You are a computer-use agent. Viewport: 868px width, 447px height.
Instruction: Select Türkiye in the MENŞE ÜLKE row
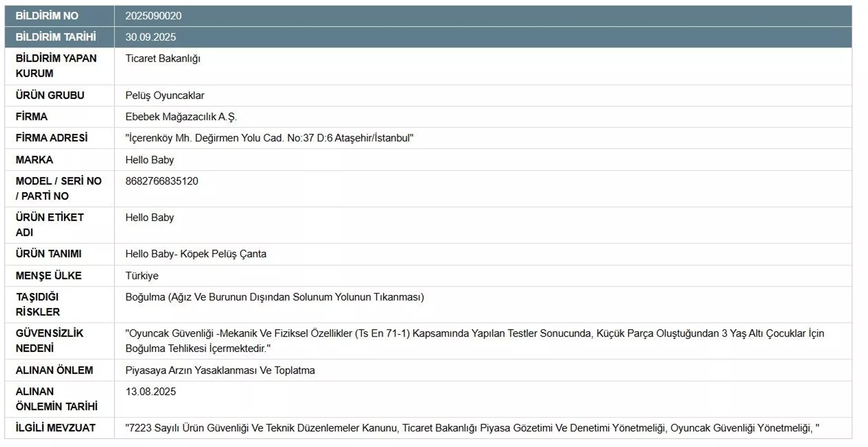[x=142, y=276]
